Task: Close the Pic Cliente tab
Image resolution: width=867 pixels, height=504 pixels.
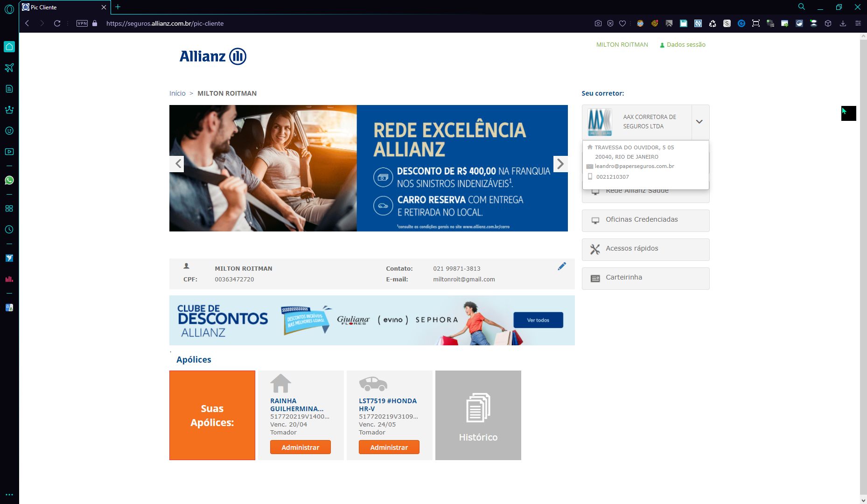Action: point(104,7)
